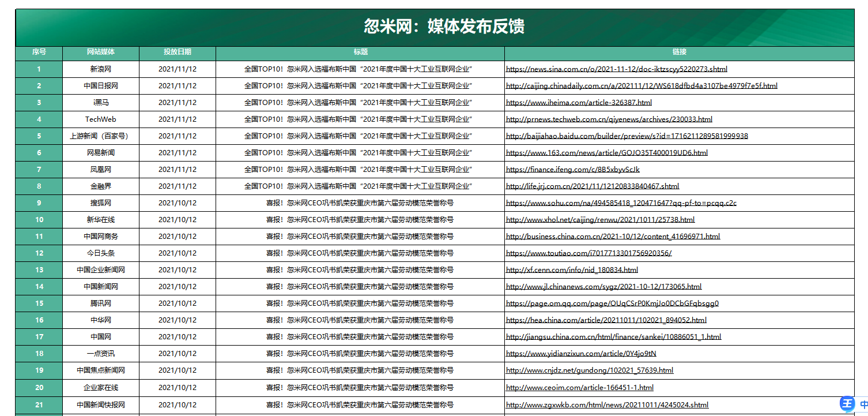Image resolution: width=868 pixels, height=416 pixels.
Task: Toggle the 中 Chinese input mode indicator
Action: (863, 404)
